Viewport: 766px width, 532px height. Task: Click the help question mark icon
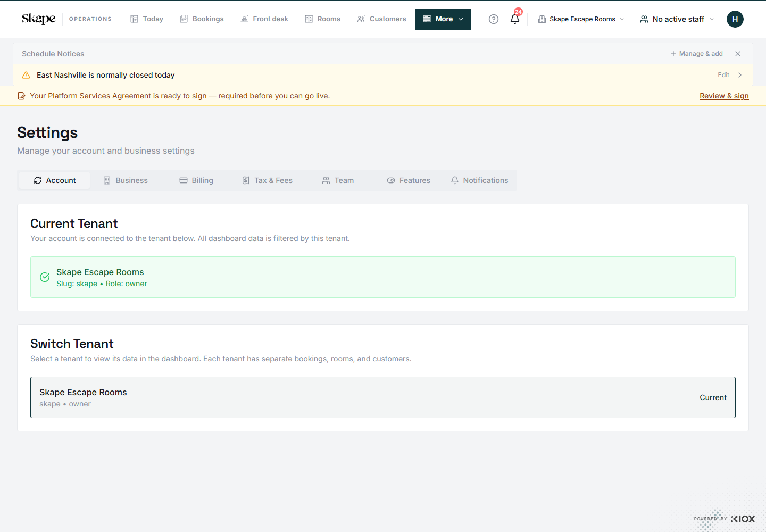494,19
